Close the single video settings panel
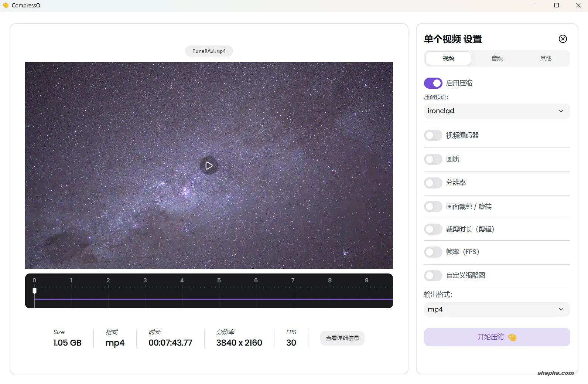The width and height of the screenshot is (588, 384). [563, 39]
